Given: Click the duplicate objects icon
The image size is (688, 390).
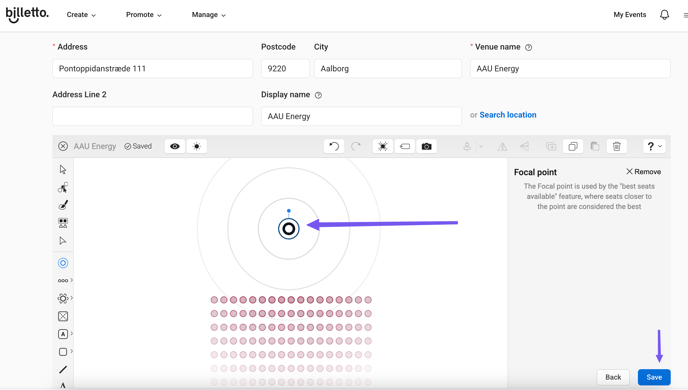Looking at the screenshot, I should click(x=573, y=147).
